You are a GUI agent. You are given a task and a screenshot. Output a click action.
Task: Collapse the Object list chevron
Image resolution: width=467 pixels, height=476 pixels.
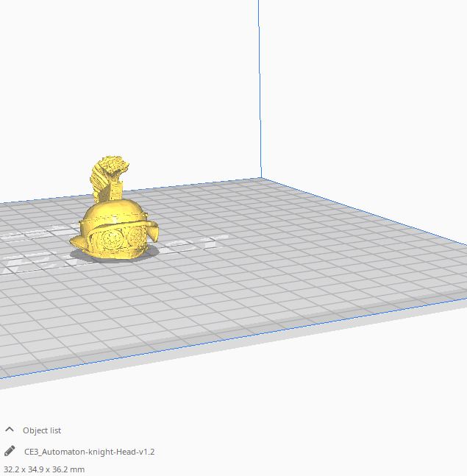pos(10,430)
